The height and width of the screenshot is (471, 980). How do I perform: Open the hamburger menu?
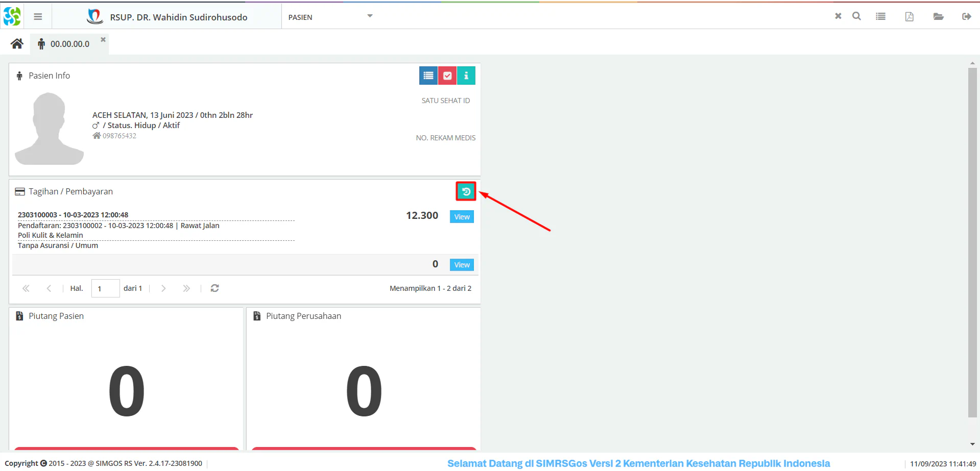pos(38,17)
